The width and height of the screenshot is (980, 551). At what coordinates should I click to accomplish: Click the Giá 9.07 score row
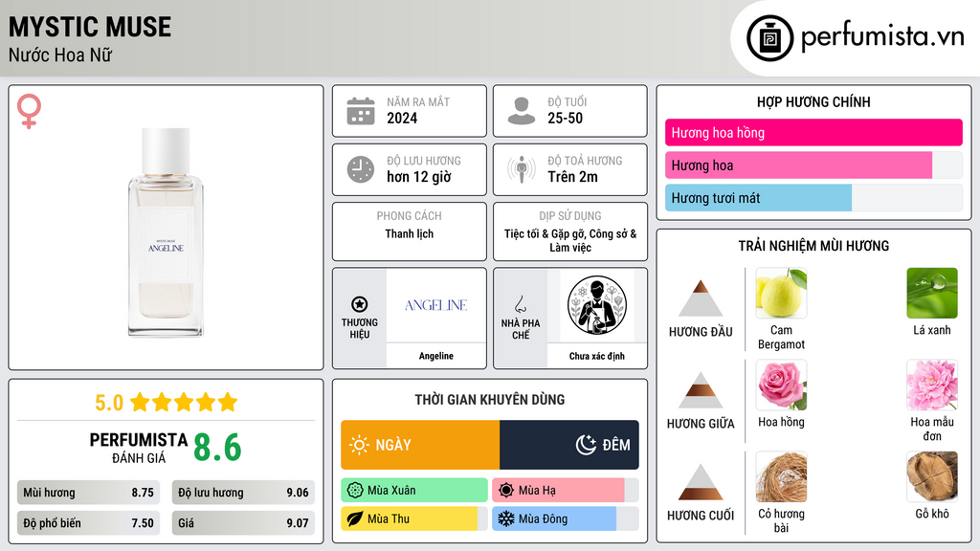(x=243, y=523)
